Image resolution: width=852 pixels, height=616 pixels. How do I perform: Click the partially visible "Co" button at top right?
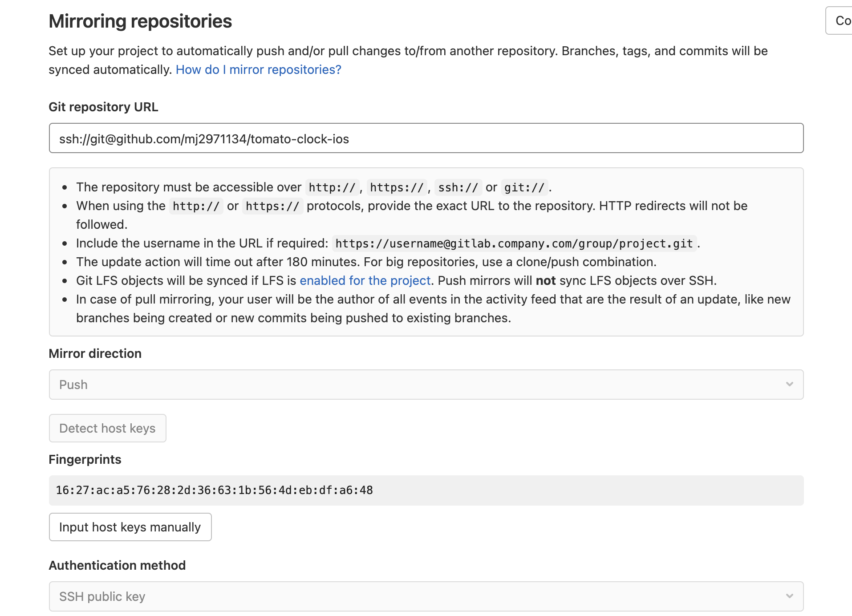pyautogui.click(x=840, y=21)
